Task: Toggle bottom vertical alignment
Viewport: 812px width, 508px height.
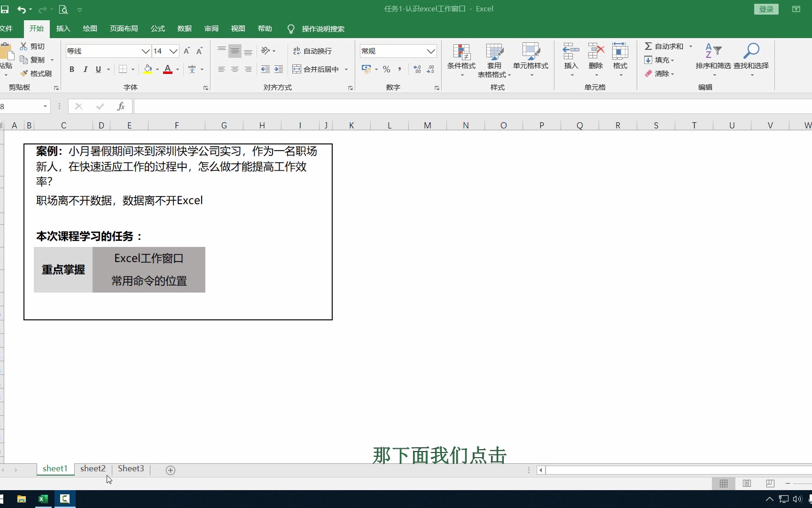Action: (x=248, y=51)
